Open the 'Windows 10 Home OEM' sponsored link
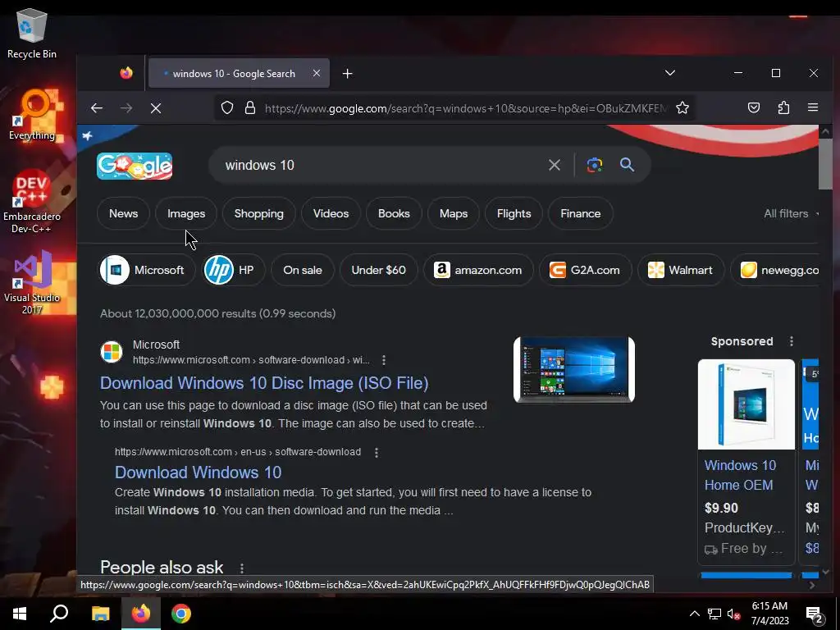This screenshot has height=630, width=840. coord(740,475)
